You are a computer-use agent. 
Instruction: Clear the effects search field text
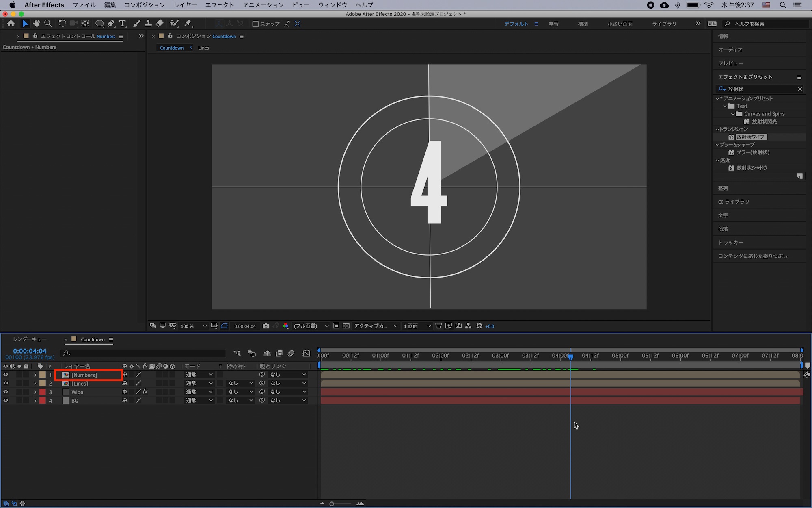[x=800, y=89]
